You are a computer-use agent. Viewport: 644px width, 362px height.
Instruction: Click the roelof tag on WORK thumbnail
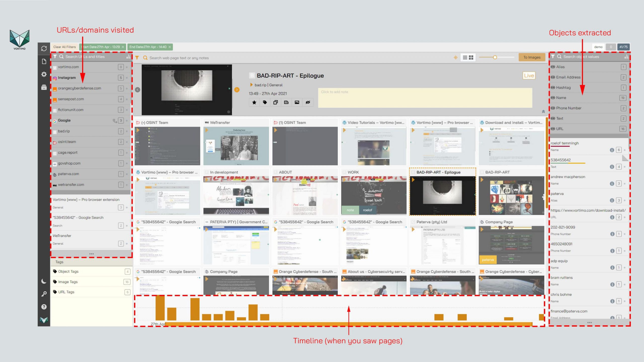368,210
